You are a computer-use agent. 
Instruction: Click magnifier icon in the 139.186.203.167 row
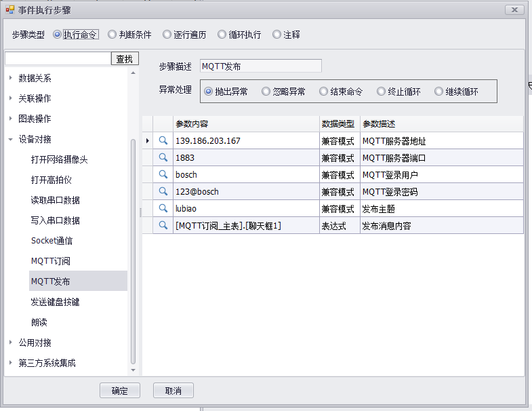tap(163, 140)
